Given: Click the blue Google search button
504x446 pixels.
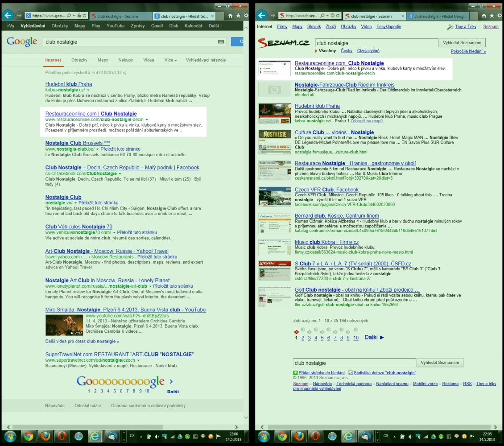Looking at the screenshot, I should click(x=237, y=42).
